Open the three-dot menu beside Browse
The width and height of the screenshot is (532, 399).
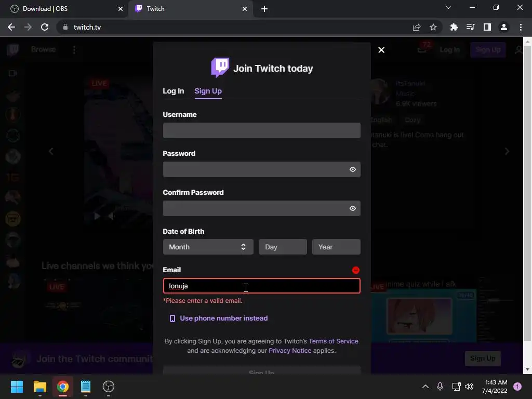click(74, 50)
